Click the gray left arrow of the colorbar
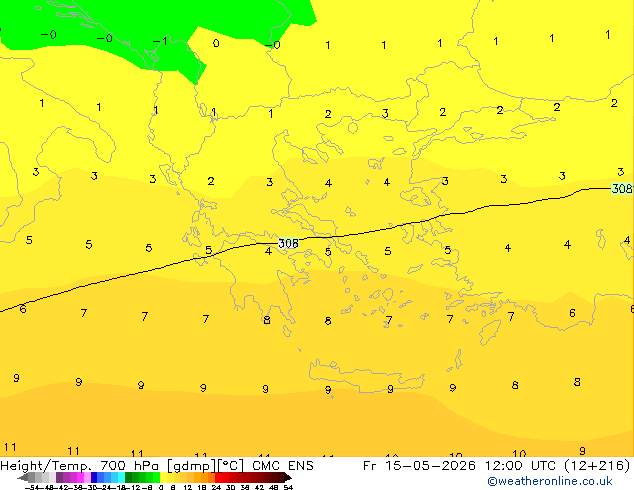This screenshot has width=634, height=490. (x=23, y=478)
